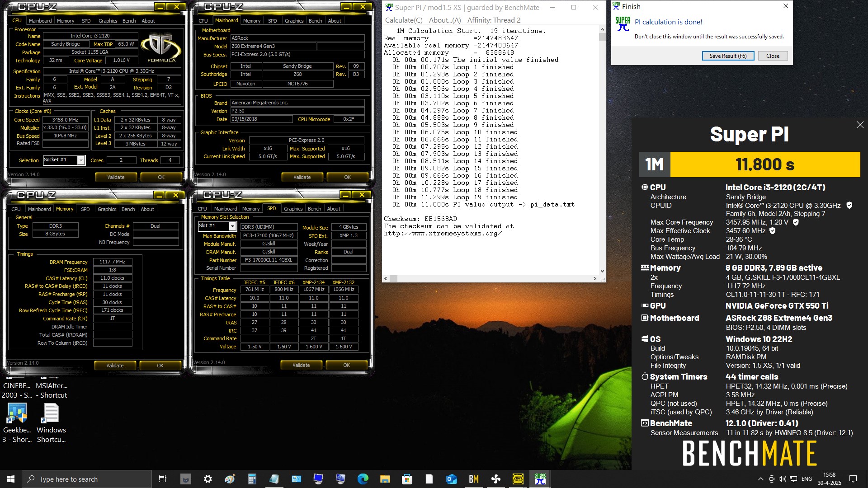Switch to Mainboard tab in CPU window
868x488 pixels.
pyautogui.click(x=40, y=21)
